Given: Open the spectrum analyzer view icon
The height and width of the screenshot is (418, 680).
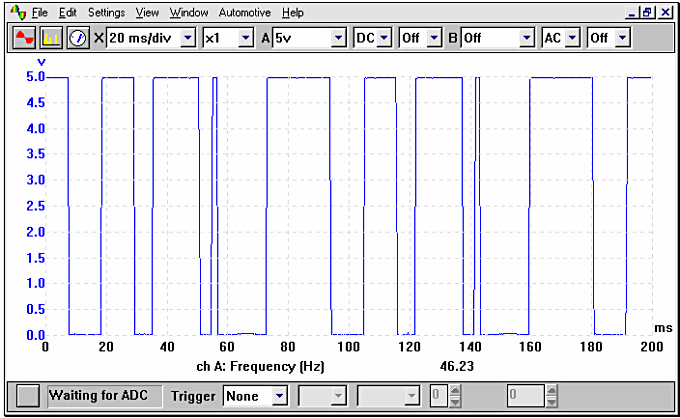Looking at the screenshot, I should (x=51, y=38).
